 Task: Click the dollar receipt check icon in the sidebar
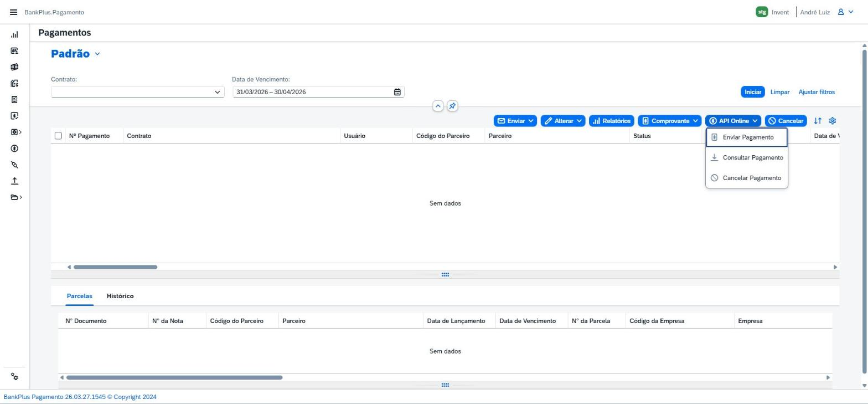(x=14, y=116)
